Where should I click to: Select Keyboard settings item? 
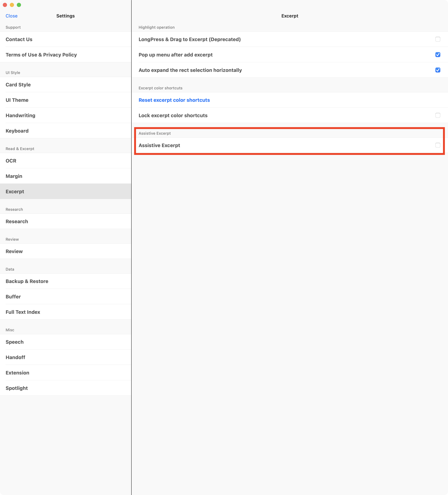point(17,131)
